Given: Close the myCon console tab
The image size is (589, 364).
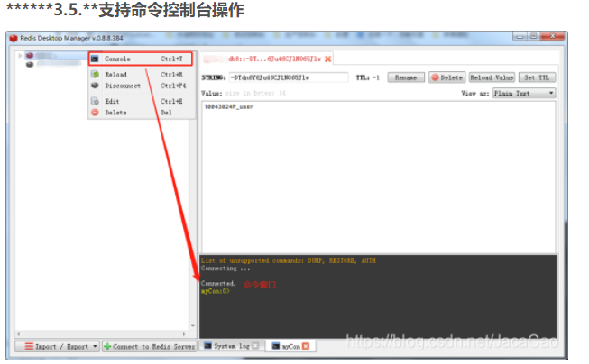Looking at the screenshot, I should coord(306,346).
